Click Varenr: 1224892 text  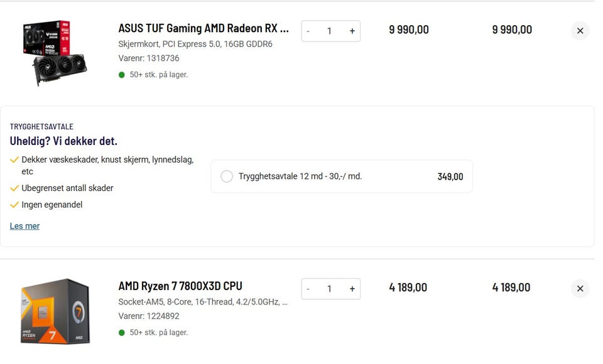pyautogui.click(x=149, y=316)
